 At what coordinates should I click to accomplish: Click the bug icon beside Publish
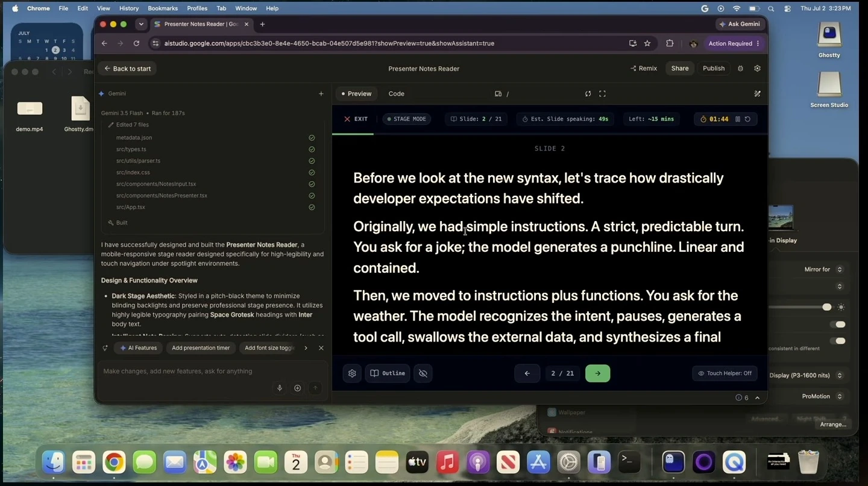tap(741, 69)
